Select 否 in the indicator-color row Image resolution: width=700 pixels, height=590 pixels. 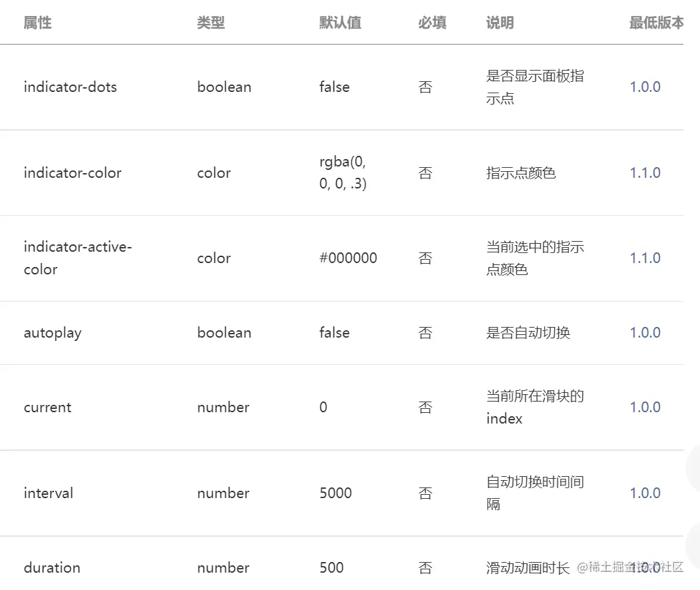tap(425, 172)
